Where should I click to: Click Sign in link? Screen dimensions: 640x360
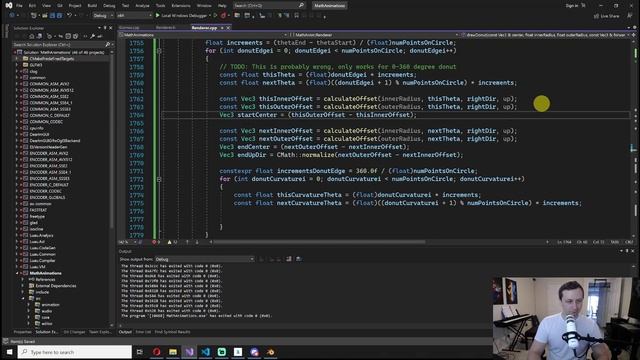point(571,6)
